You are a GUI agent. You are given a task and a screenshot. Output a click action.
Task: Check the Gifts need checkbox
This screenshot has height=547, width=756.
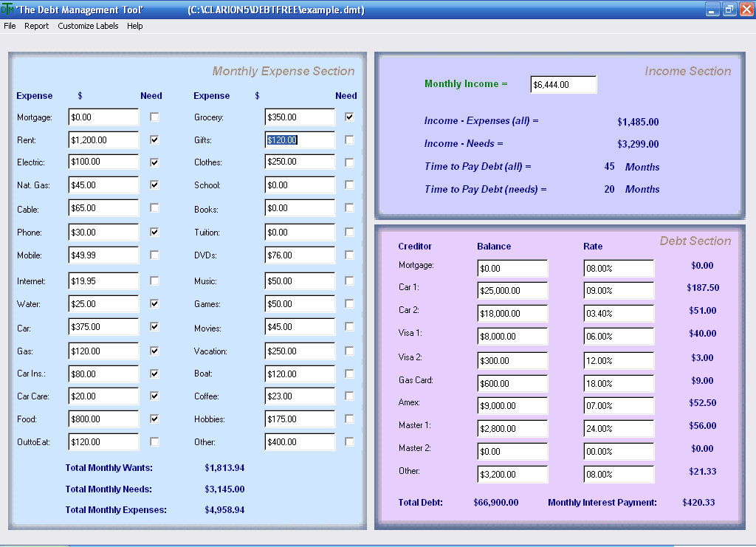pyautogui.click(x=349, y=140)
